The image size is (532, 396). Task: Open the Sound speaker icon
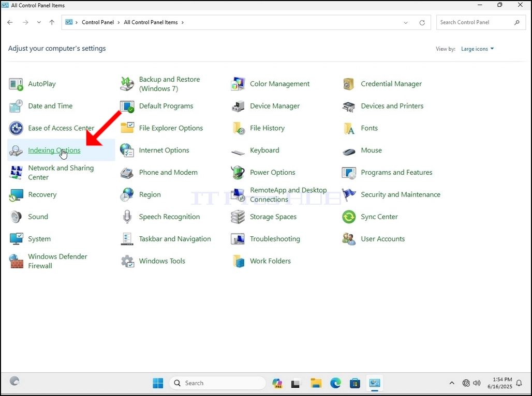(16, 217)
